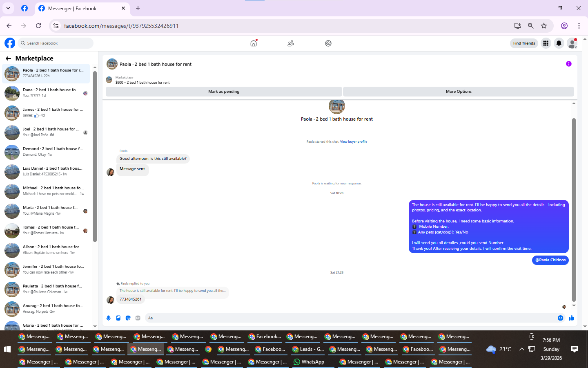
Task: Open James's conversation in the list
Action: coord(46,113)
